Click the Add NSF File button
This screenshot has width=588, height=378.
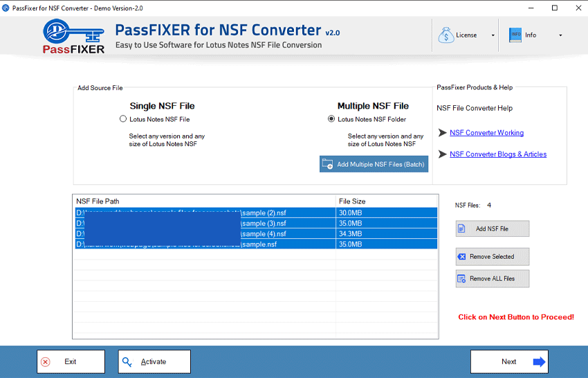click(x=493, y=228)
